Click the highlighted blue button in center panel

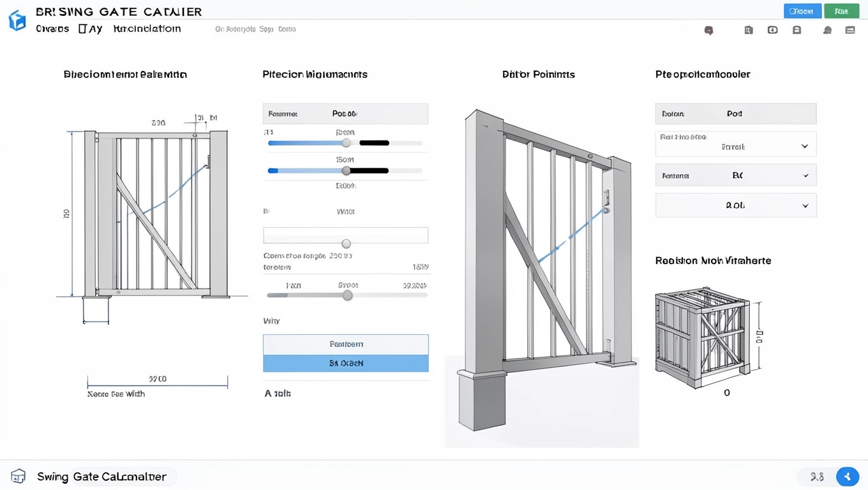click(346, 363)
